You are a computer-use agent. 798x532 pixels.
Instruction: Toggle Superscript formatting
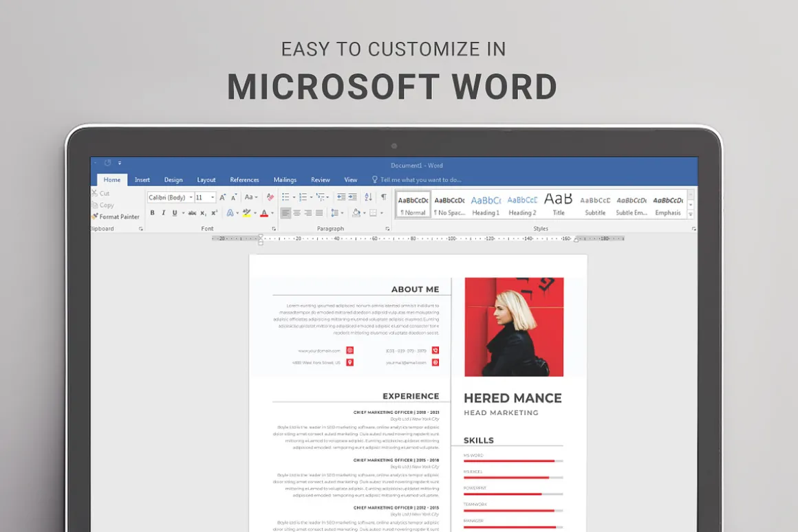tap(214, 213)
